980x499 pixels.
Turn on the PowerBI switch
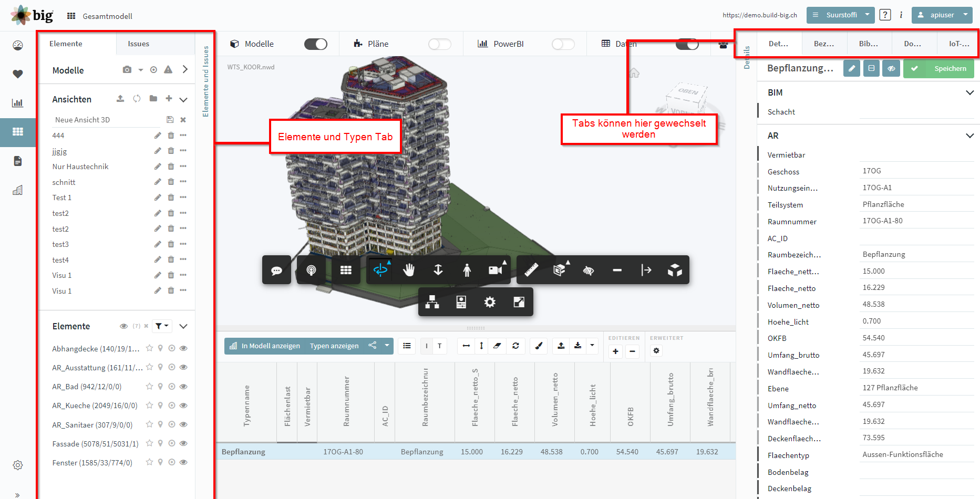point(563,44)
